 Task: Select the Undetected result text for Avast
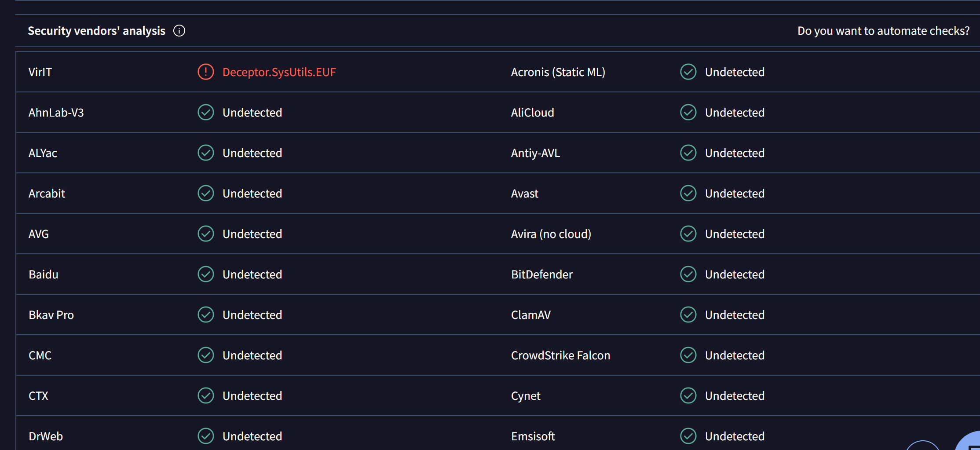click(x=735, y=194)
